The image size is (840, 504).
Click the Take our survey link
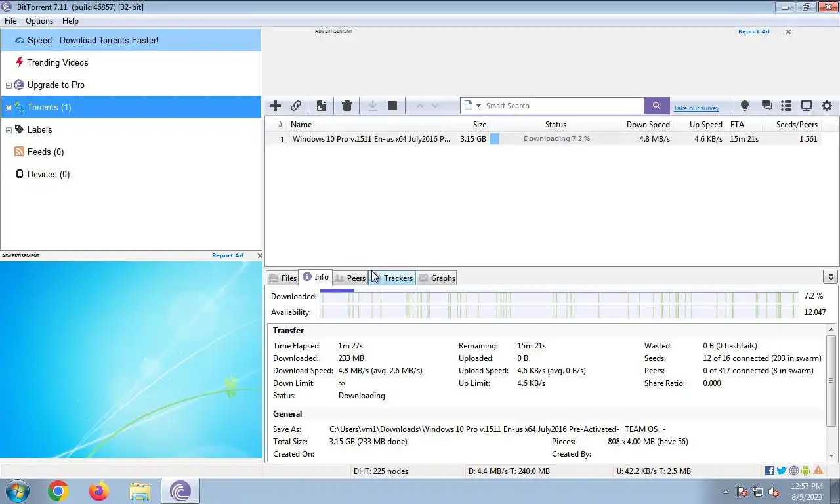pyautogui.click(x=696, y=108)
